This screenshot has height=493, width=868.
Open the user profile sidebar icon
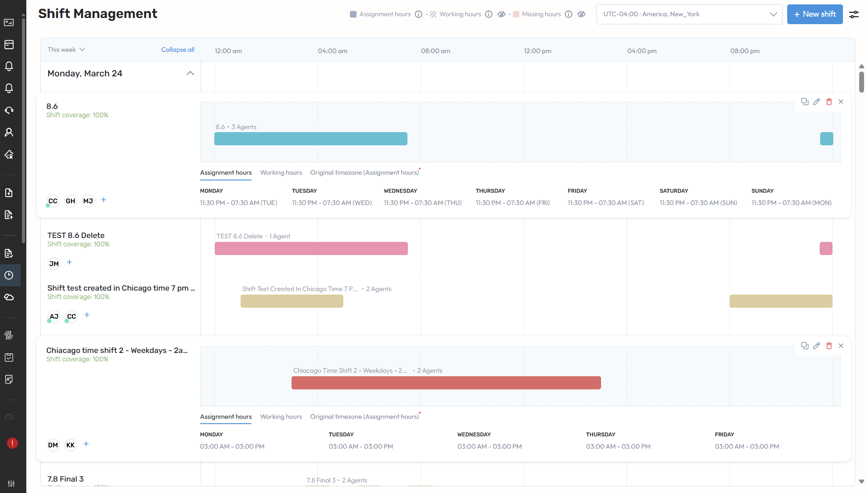(x=9, y=132)
